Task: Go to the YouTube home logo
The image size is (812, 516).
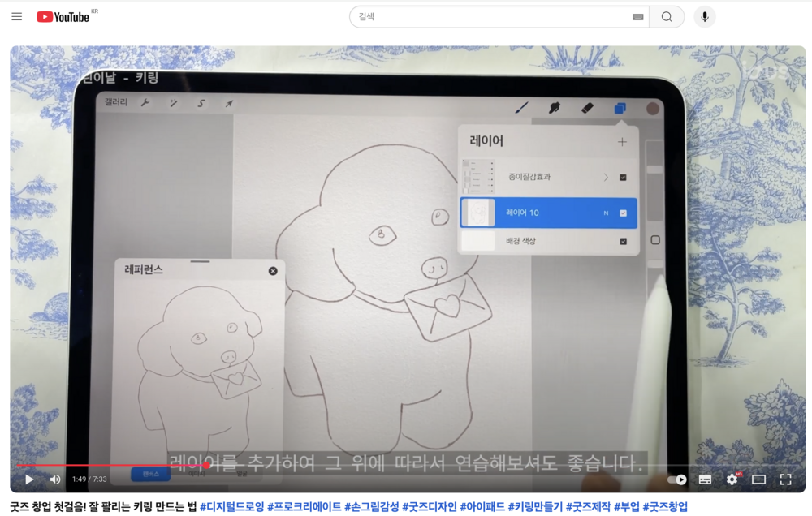Action: pos(63,16)
